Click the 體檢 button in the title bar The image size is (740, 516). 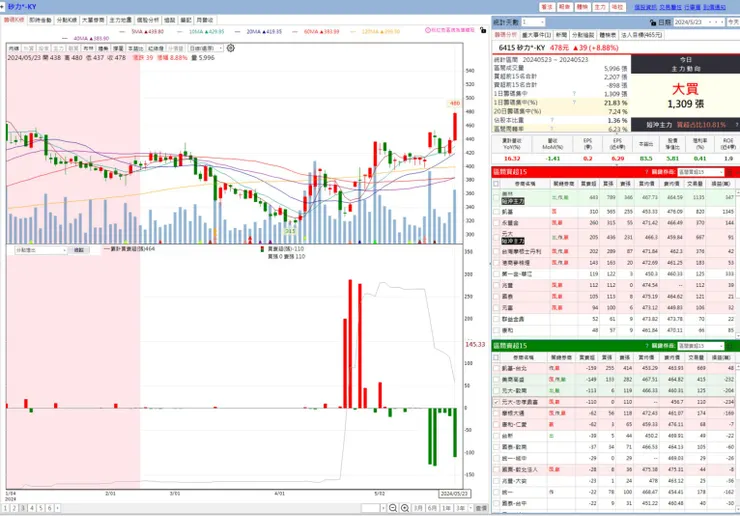(582, 7)
